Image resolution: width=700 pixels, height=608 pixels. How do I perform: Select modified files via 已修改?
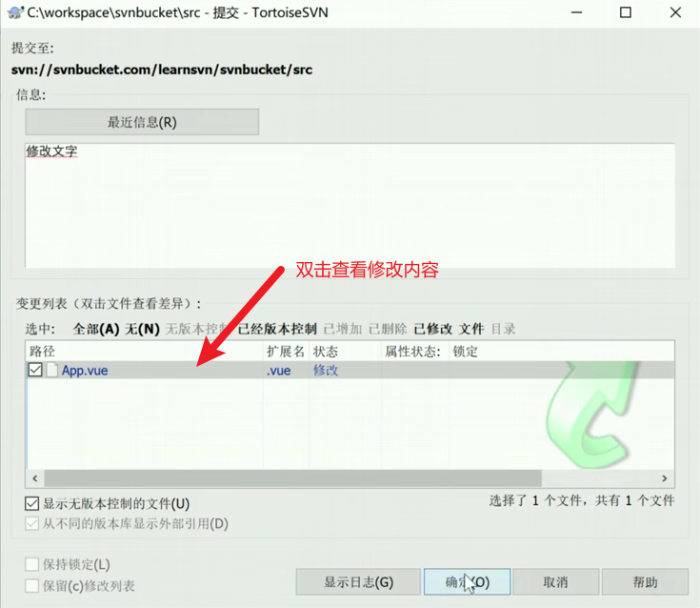click(x=433, y=329)
